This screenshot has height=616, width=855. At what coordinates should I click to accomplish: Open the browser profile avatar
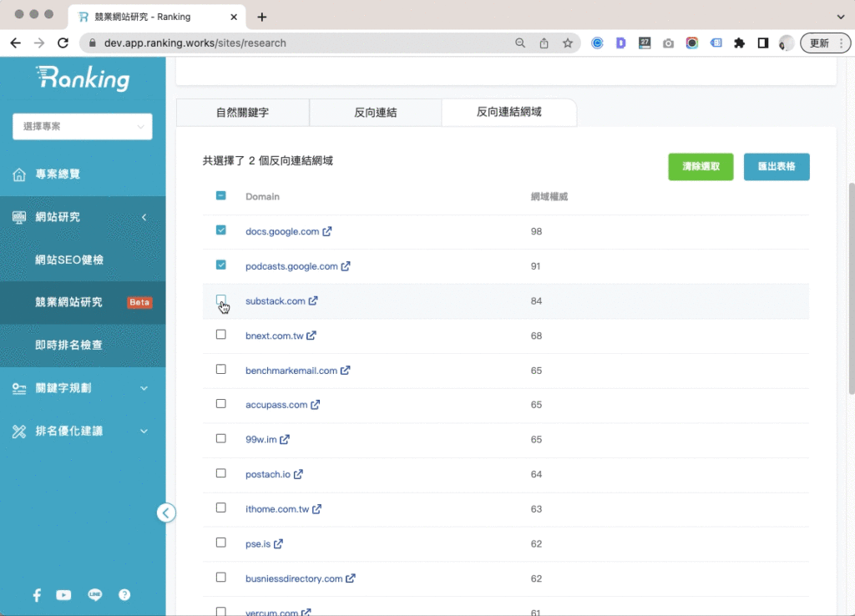786,43
